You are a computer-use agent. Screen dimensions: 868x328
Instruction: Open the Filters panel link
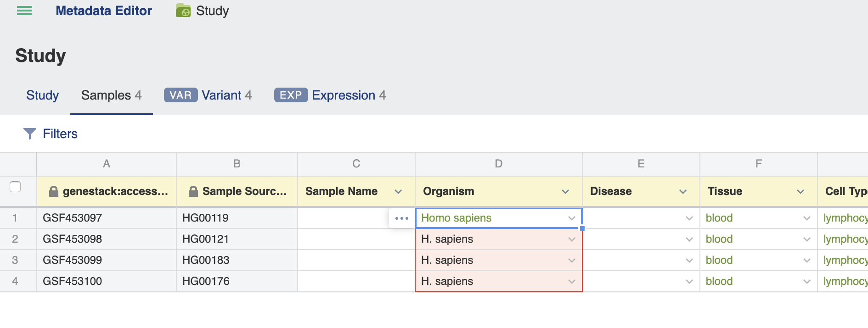(x=60, y=133)
